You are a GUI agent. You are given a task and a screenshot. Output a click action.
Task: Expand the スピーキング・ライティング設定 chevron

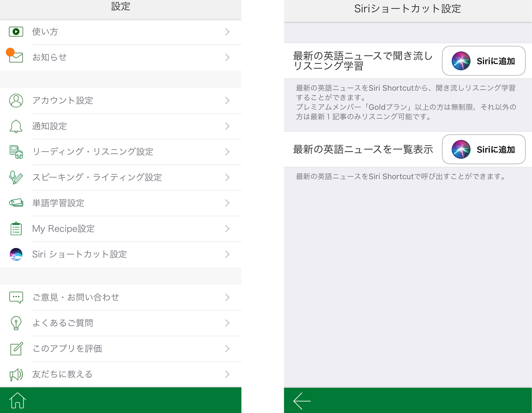coord(227,177)
